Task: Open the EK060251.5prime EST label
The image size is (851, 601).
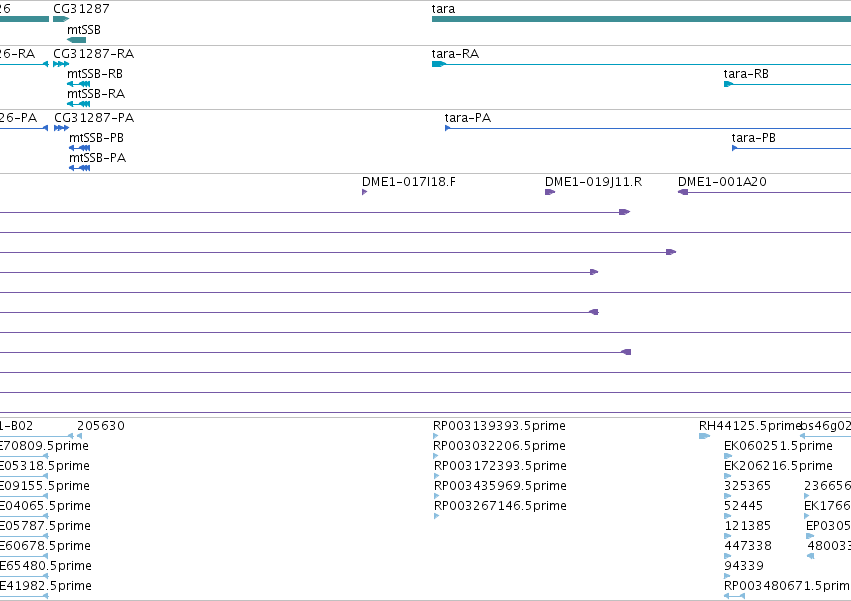Action: tap(778, 446)
